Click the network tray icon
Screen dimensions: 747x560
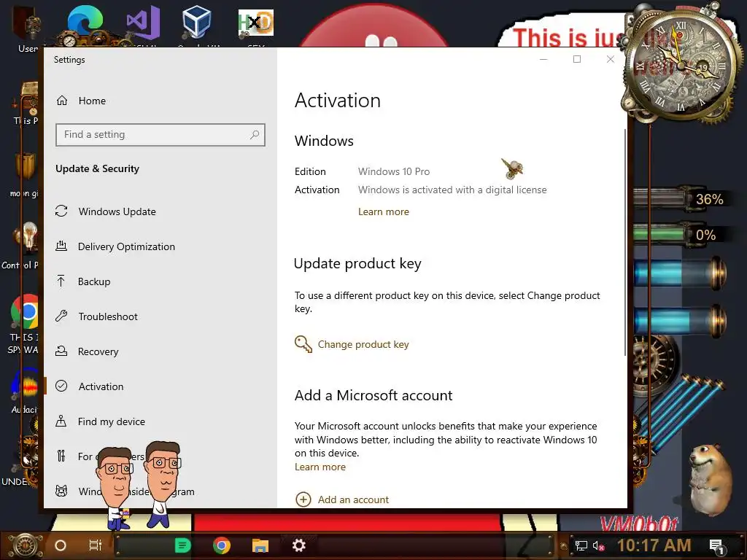(x=581, y=545)
